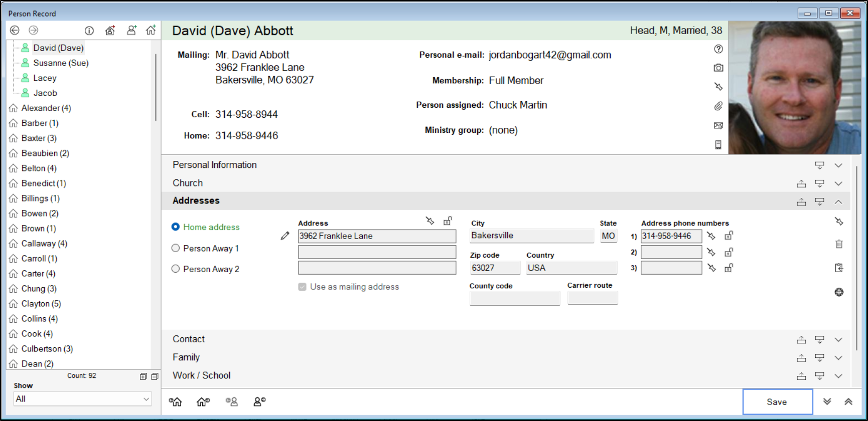
Task: Click the help question mark icon
Action: coord(718,49)
